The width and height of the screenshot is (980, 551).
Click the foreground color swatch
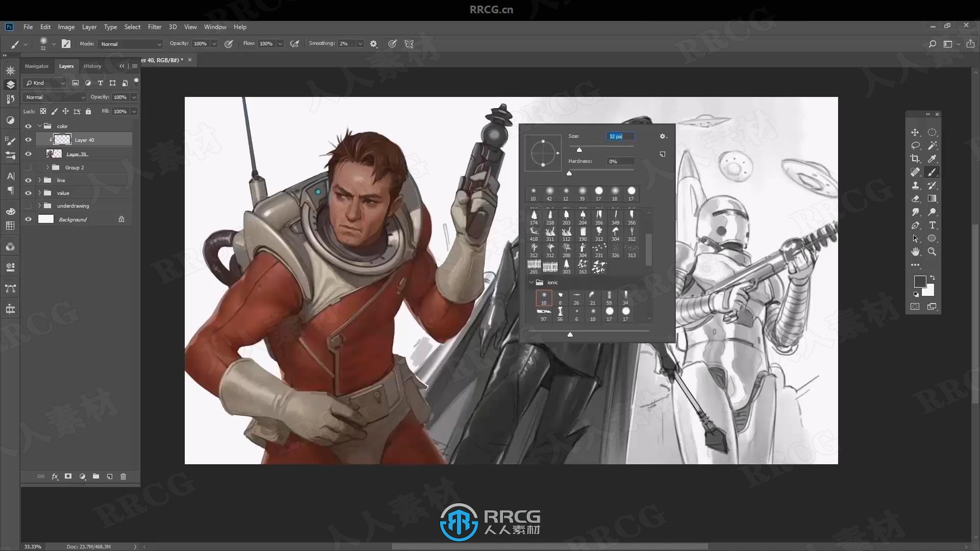(x=920, y=282)
